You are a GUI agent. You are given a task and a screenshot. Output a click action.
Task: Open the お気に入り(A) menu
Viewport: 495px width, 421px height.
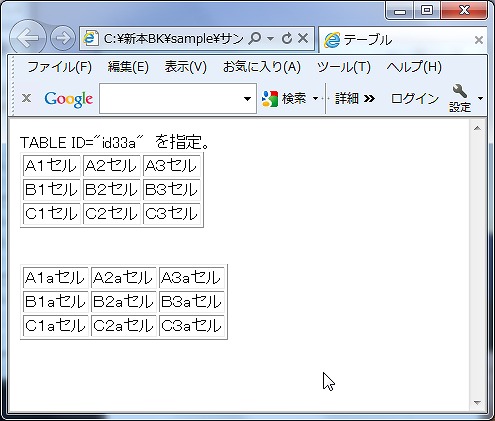[x=262, y=67]
